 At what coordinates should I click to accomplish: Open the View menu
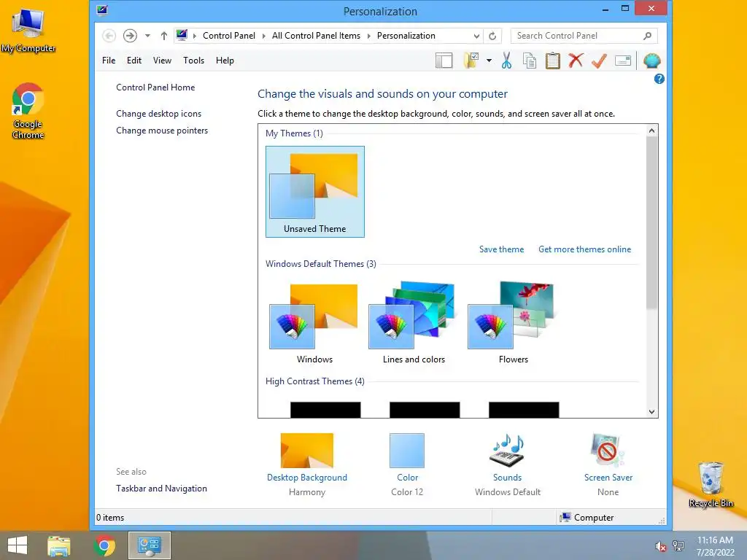(162, 61)
